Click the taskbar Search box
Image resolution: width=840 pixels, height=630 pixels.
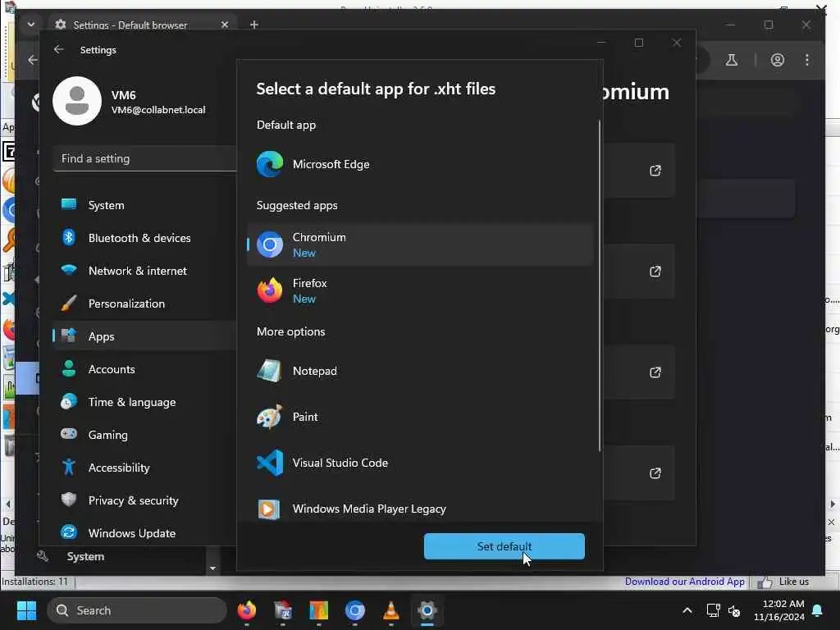[x=137, y=610]
